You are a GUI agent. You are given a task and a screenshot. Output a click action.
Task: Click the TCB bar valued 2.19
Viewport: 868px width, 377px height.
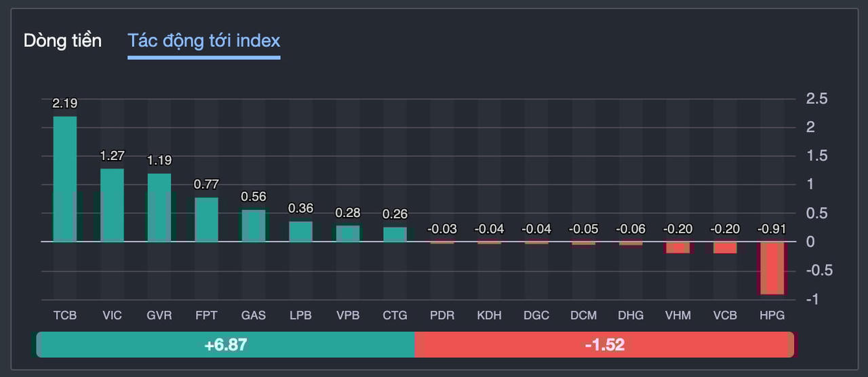(x=65, y=179)
